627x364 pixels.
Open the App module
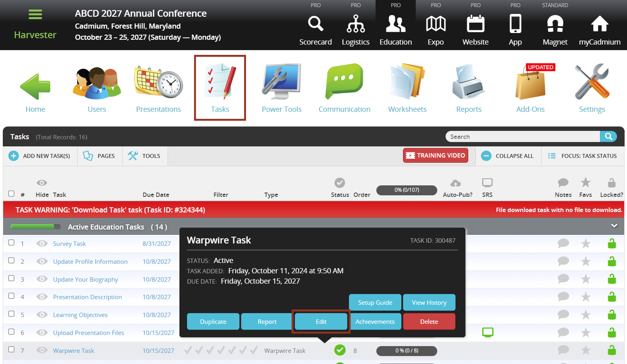coord(515,30)
